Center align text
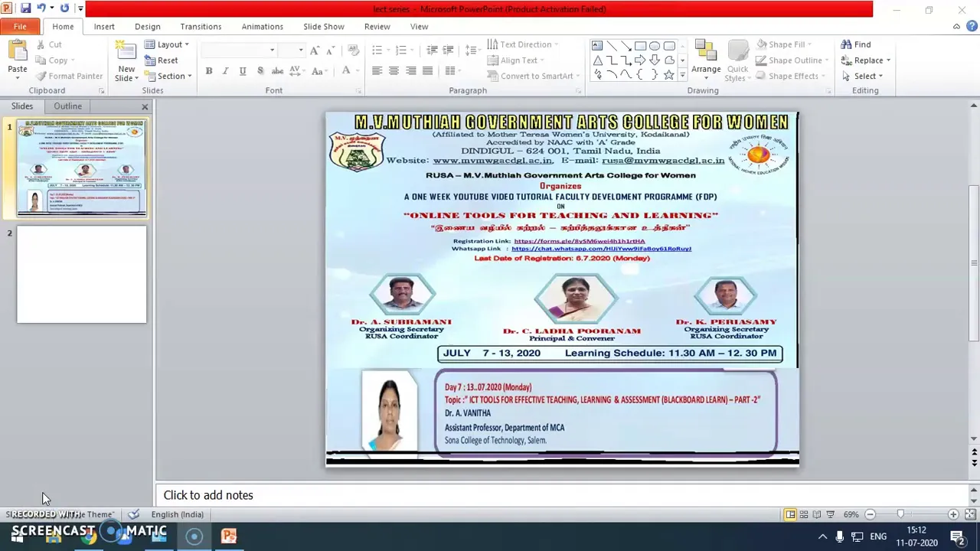980x551 pixels. 394,71
